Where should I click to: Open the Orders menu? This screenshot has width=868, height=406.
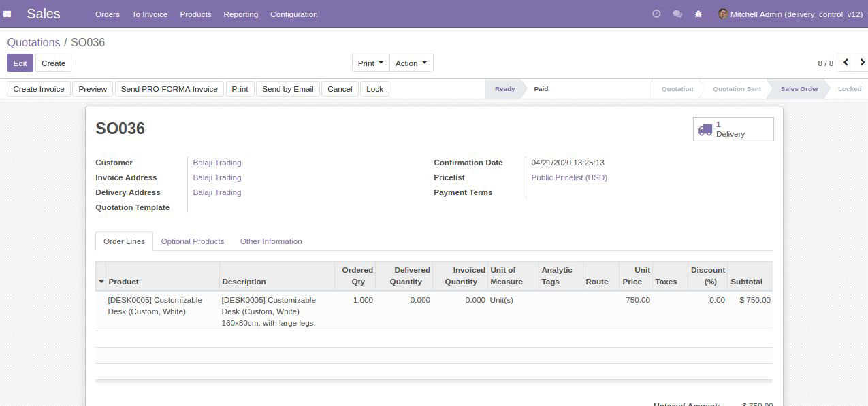[x=108, y=14]
